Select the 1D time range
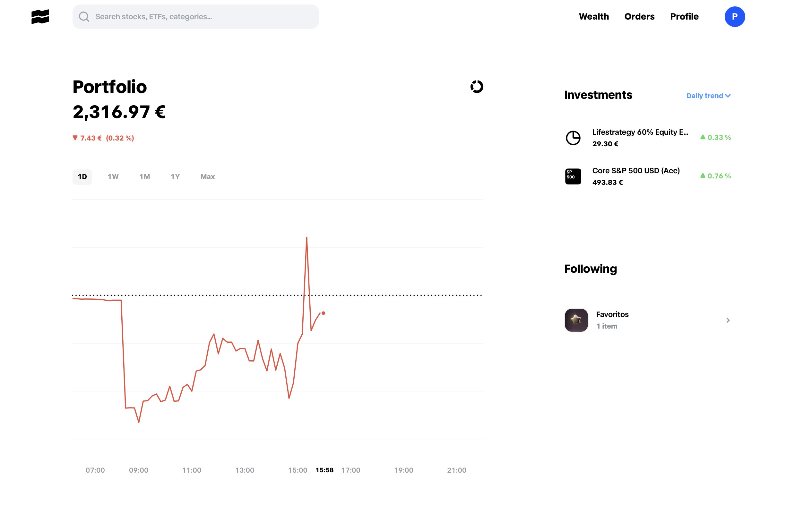The width and height of the screenshot is (812, 532). pos(82,177)
